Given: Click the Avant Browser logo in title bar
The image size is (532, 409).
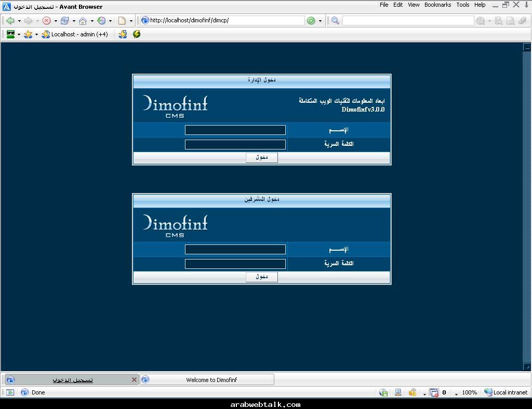Looking at the screenshot, I should coord(6,6).
